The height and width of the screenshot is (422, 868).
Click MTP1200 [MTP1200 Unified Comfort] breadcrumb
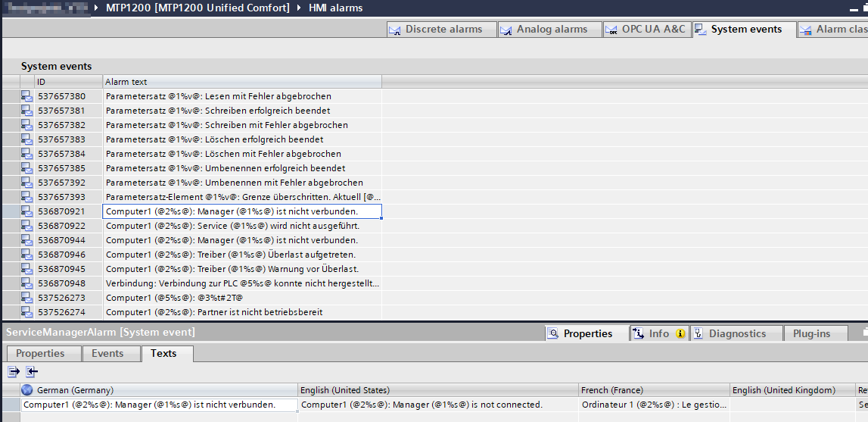(x=198, y=8)
